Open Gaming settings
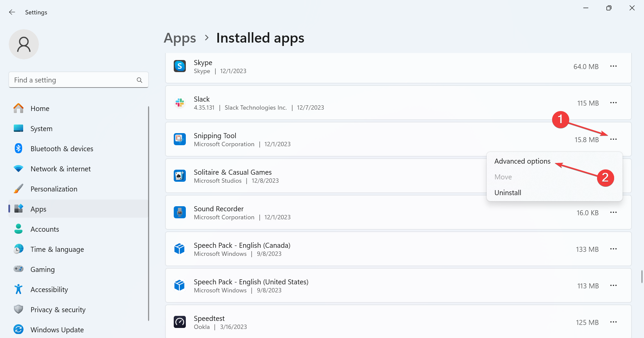 [78, 269]
